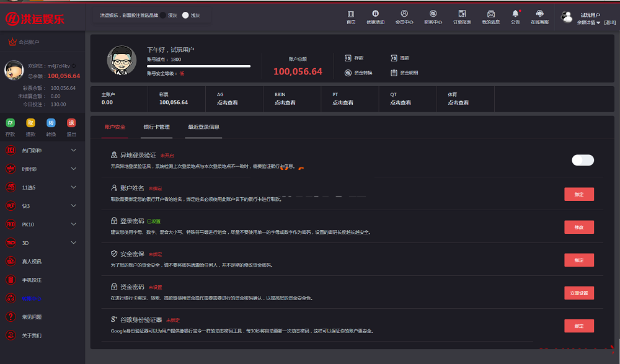Click 修改 button for 登录密码

click(x=578, y=228)
